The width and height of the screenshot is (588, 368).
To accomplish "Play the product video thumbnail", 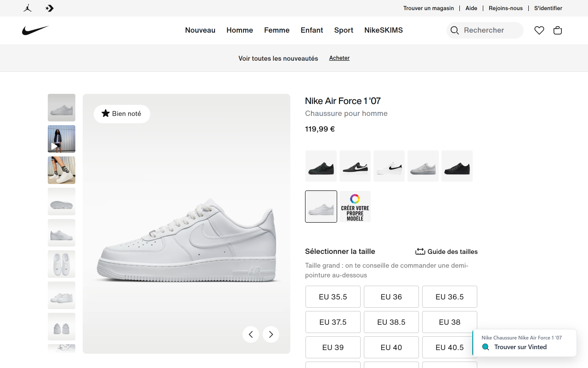I will click(62, 139).
